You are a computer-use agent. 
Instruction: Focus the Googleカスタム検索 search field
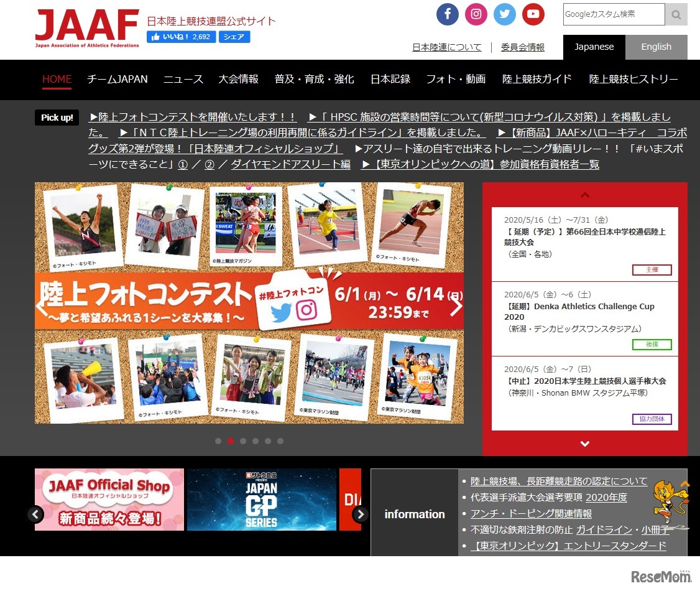(614, 14)
